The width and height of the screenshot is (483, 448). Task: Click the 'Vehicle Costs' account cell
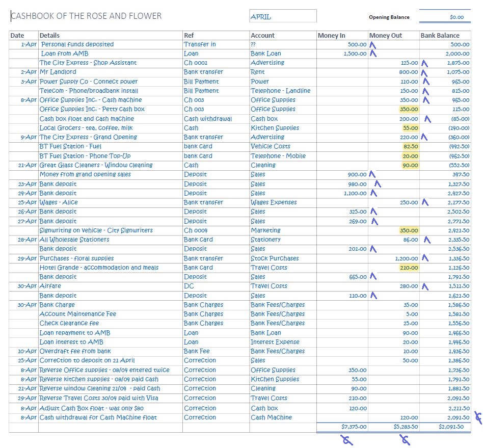[x=271, y=146]
